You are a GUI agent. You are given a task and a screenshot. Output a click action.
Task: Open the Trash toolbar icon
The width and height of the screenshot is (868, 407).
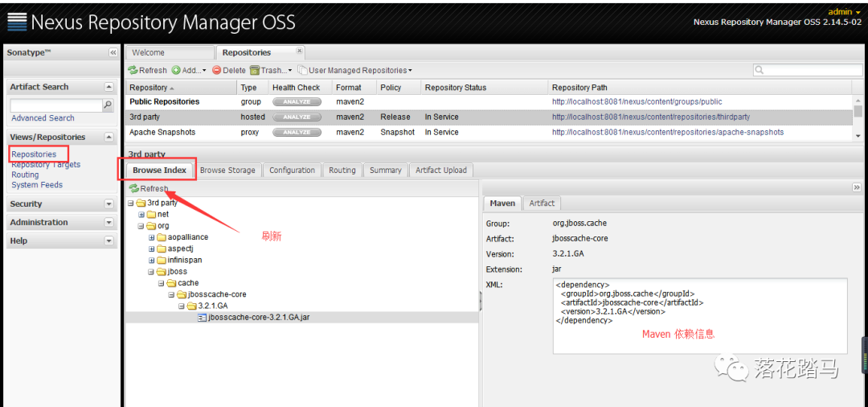click(255, 70)
